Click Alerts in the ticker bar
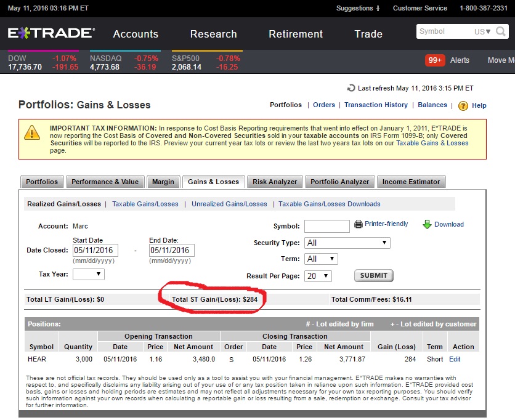Viewport: 515px width, 420px height. pos(460,60)
